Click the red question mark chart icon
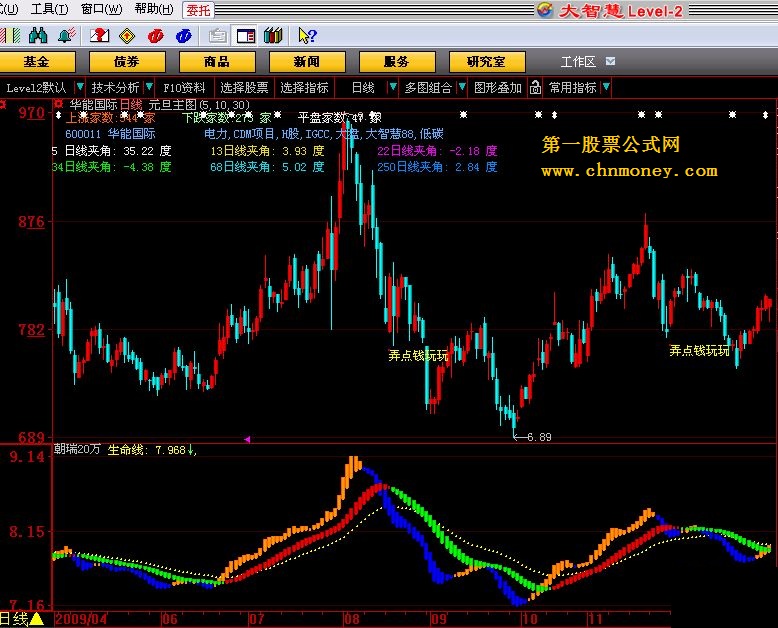The width and height of the screenshot is (778, 628). click(x=99, y=36)
